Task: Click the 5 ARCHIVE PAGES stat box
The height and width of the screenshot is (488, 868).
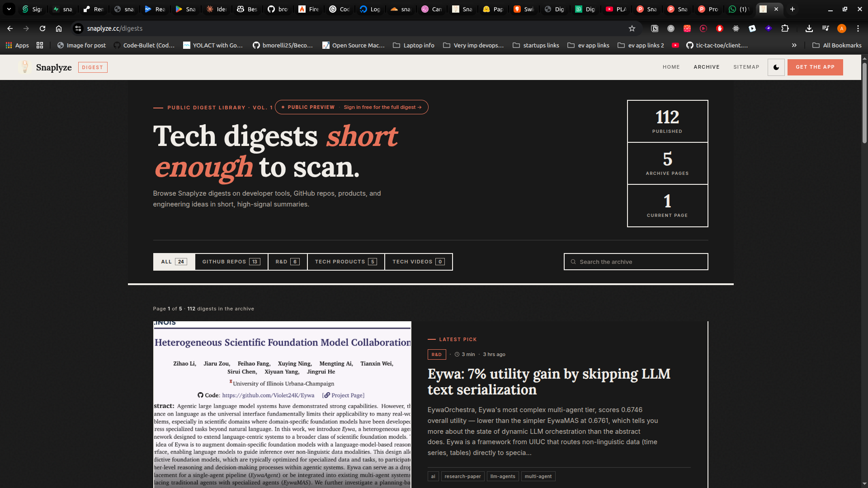Action: (667, 163)
